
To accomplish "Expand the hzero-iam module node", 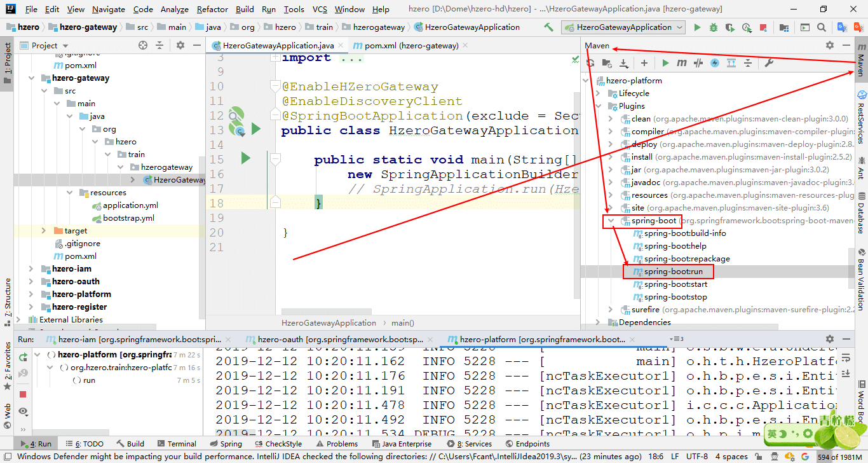I will point(32,269).
